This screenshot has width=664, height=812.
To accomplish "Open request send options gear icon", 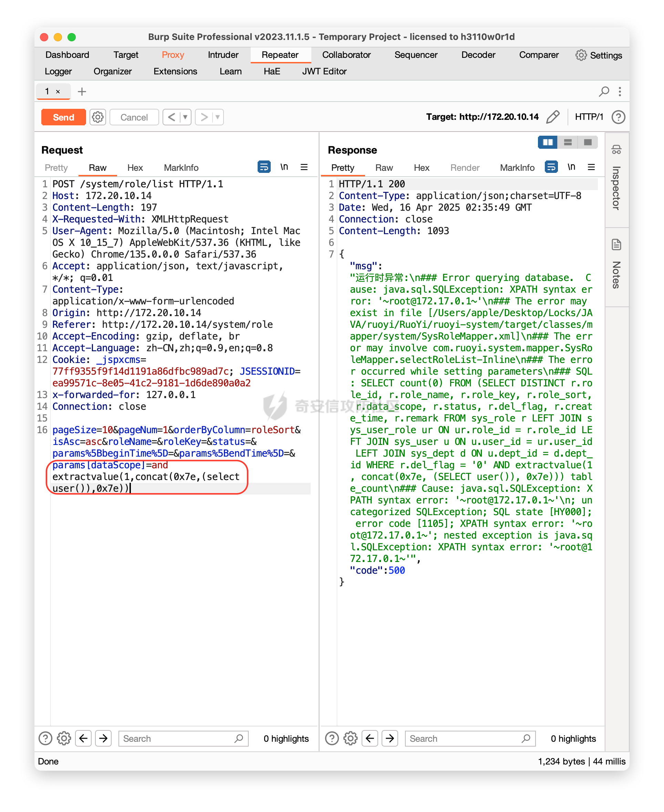I will (98, 117).
